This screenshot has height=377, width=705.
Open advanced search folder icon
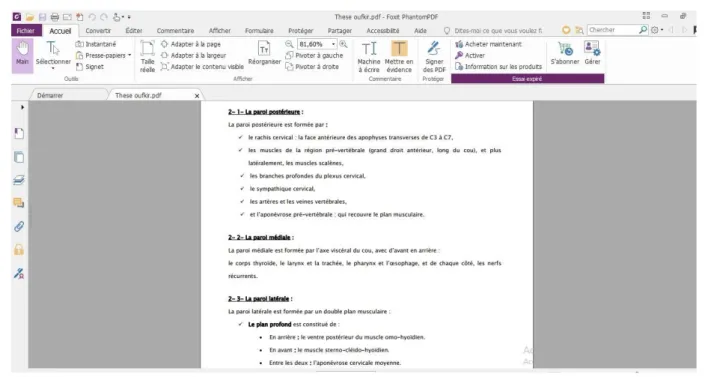pyautogui.click(x=580, y=30)
